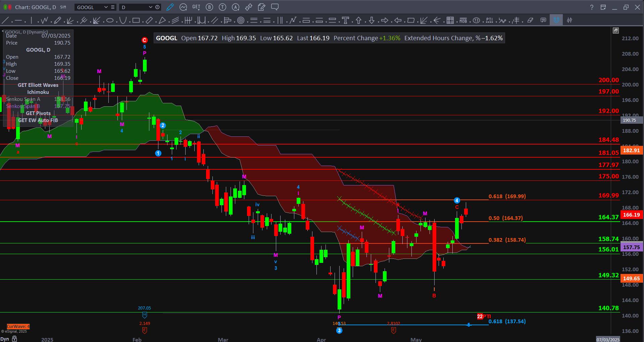Select the rectangle drawing tool
Image resolution: width=644 pixels, height=342 pixels.
tap(136, 20)
